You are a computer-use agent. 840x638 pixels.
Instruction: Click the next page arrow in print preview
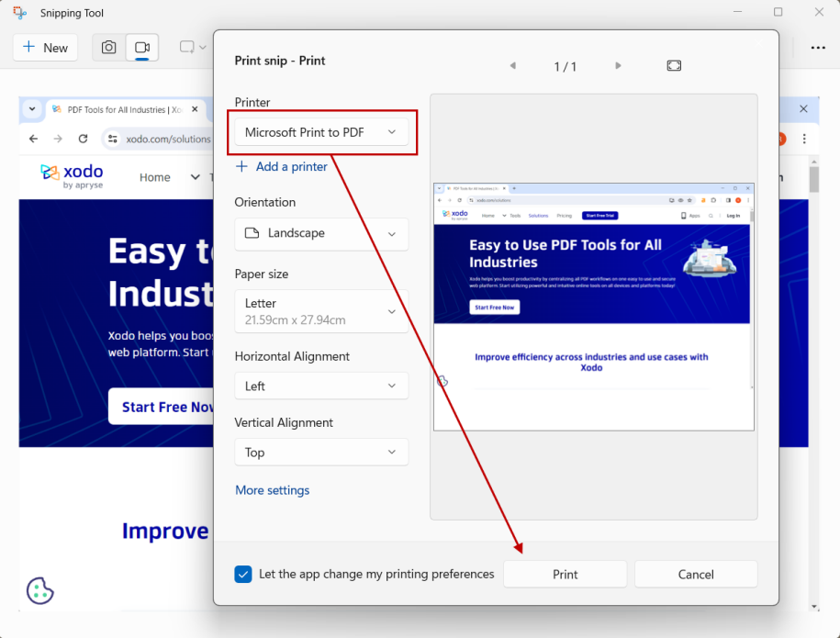point(618,65)
